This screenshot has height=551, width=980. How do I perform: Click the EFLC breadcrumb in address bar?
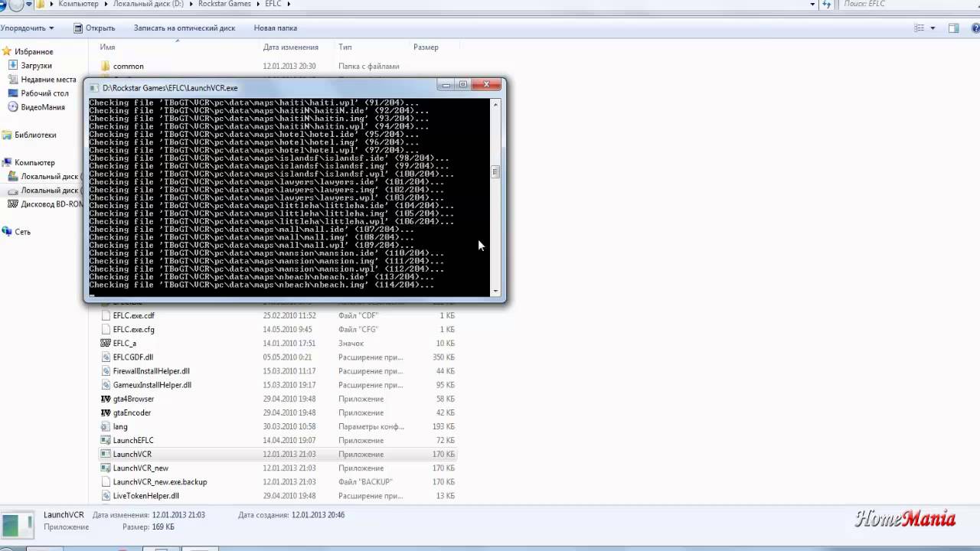click(274, 4)
